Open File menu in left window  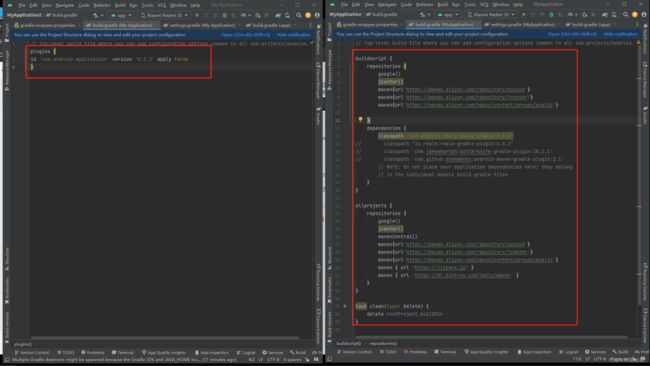tap(22, 5)
